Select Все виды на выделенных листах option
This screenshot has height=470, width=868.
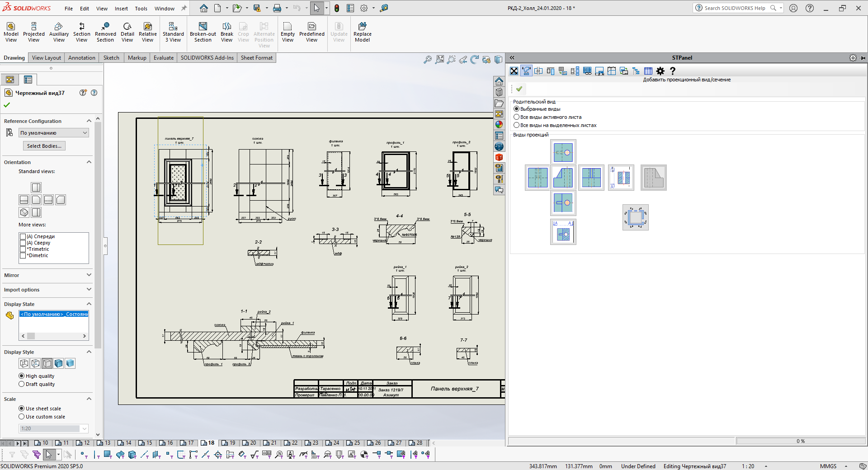coord(555,125)
